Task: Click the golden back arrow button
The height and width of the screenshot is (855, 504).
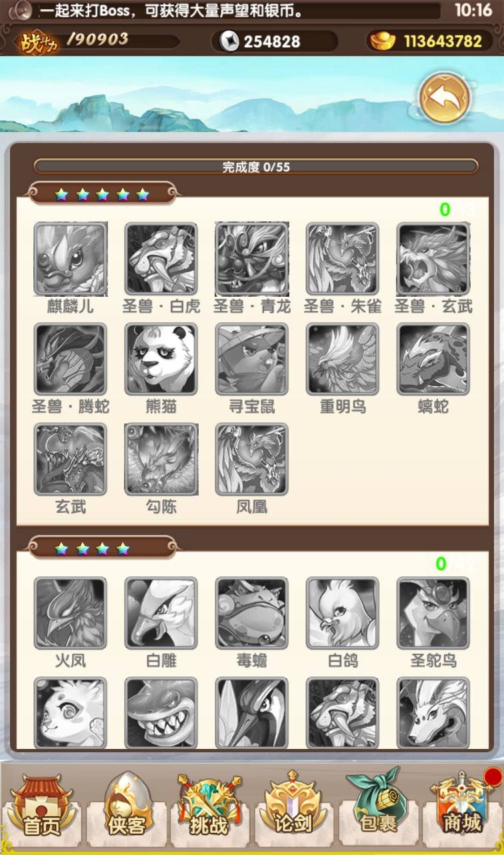Action: [445, 99]
